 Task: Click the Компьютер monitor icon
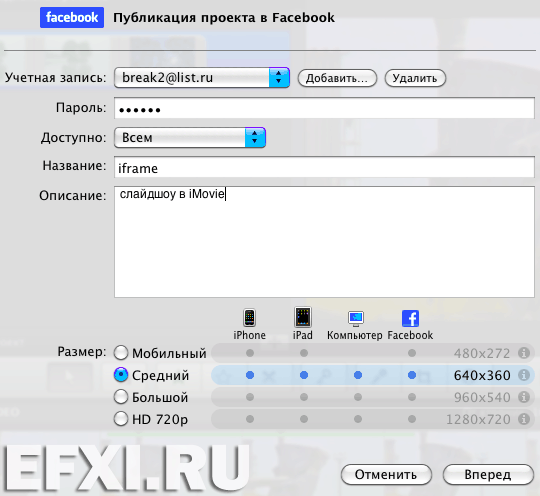pos(356,318)
